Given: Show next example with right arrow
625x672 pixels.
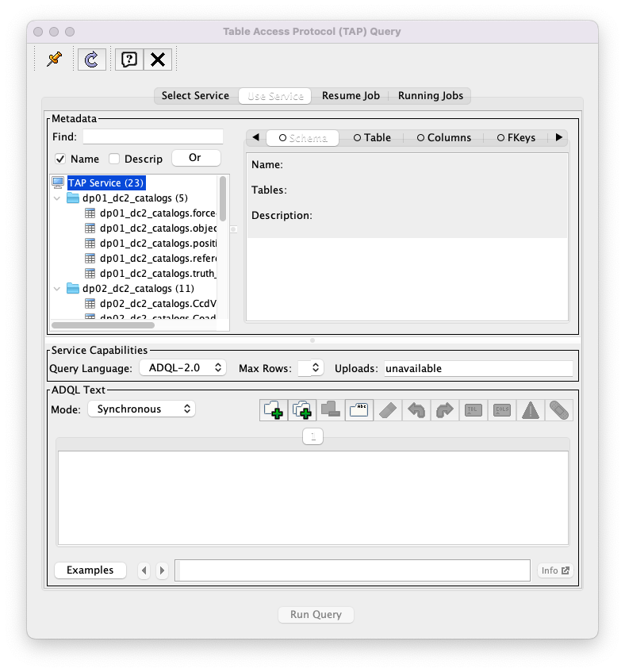Looking at the screenshot, I should 162,570.
